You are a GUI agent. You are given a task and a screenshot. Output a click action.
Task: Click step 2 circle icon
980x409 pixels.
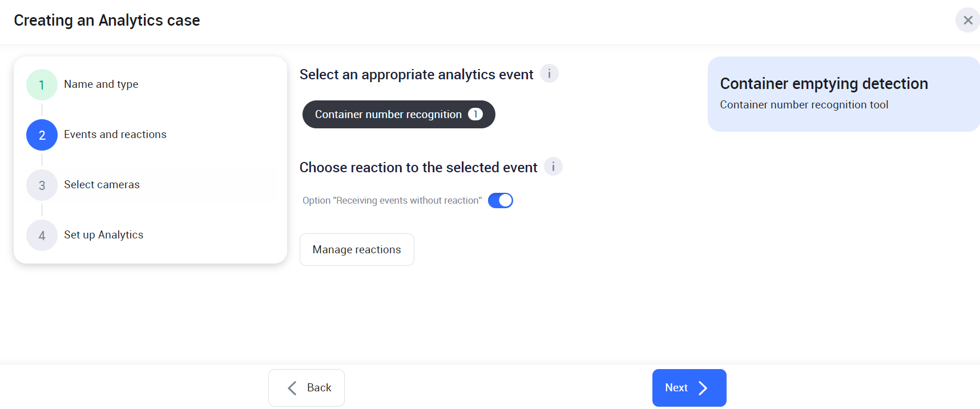42,135
